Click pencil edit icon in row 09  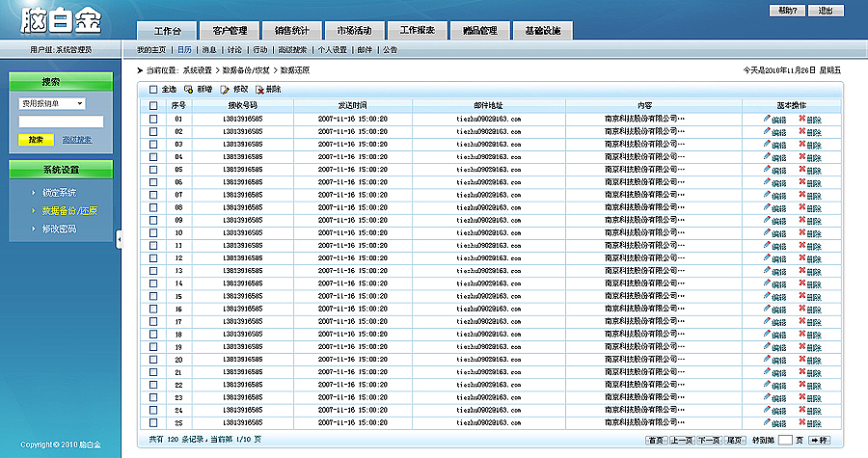point(767,220)
